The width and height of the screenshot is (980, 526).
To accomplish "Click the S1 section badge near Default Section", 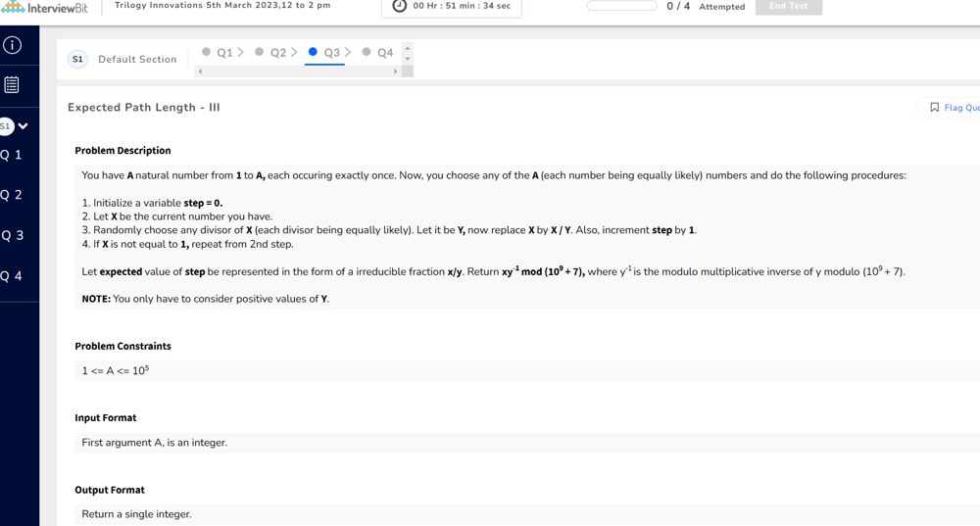I will (x=77, y=60).
